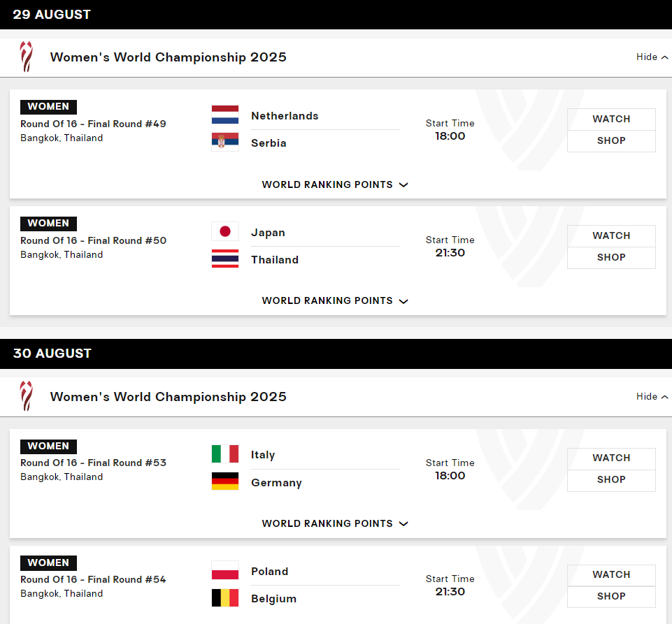Click the Germany flag icon
Viewport: 672px width, 624px height.
[225, 482]
